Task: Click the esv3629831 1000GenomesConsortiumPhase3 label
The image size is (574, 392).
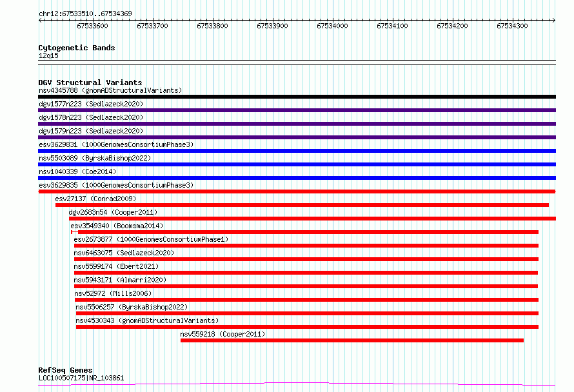Action: click(116, 144)
